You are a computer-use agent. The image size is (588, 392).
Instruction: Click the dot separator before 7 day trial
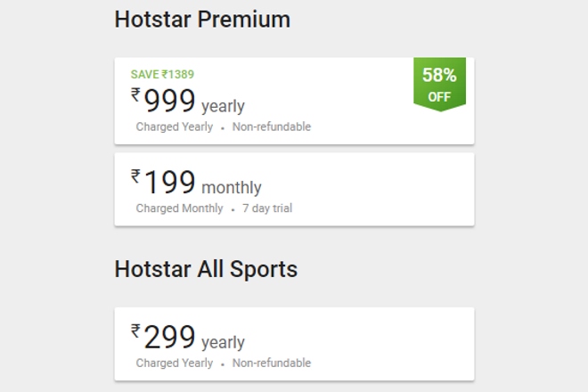pos(233,209)
